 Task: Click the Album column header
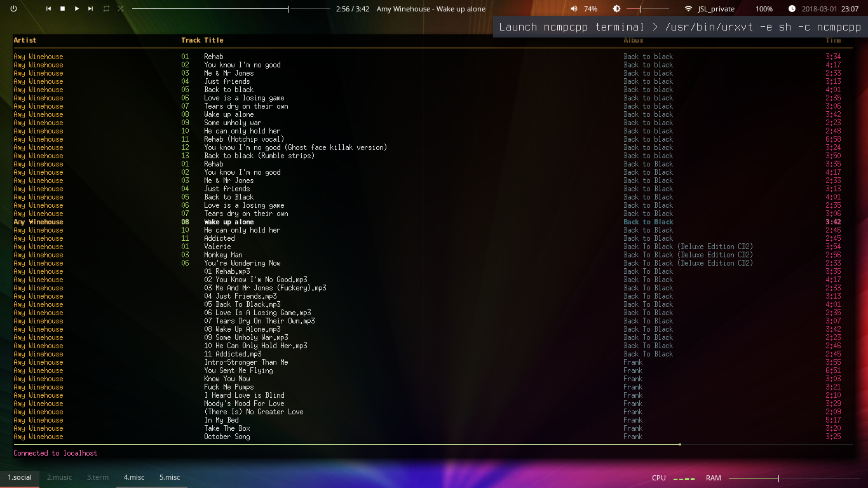634,40
